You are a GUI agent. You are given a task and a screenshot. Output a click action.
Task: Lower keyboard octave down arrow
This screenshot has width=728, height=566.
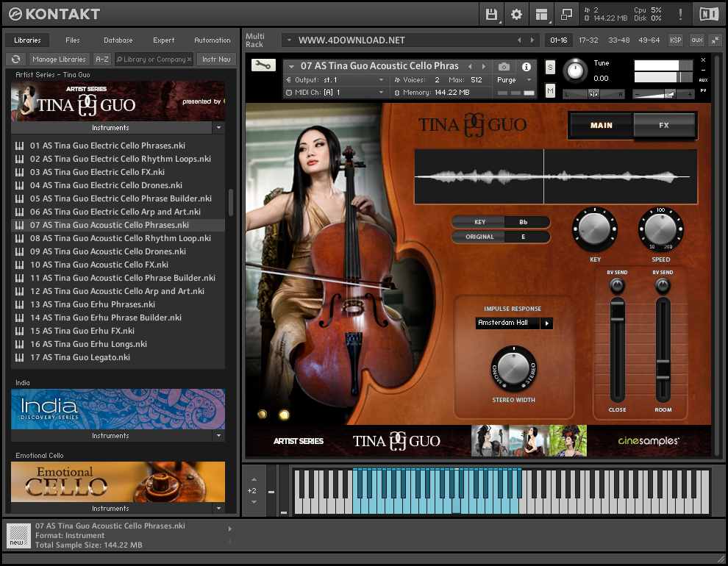pos(254,502)
